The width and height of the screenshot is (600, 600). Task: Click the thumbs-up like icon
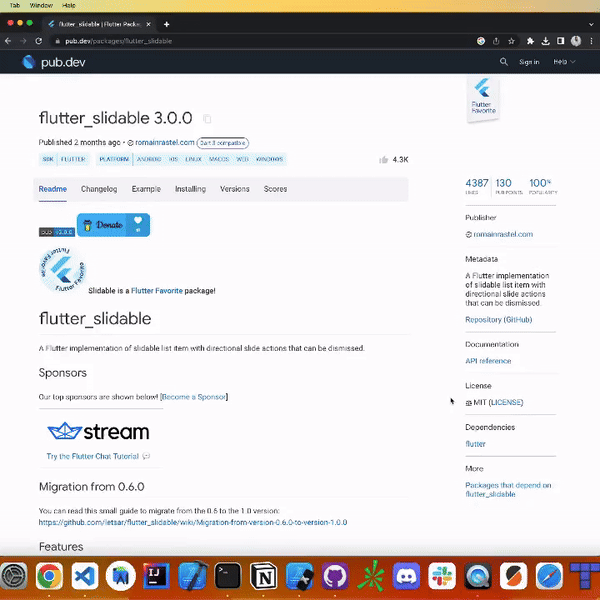point(383,160)
